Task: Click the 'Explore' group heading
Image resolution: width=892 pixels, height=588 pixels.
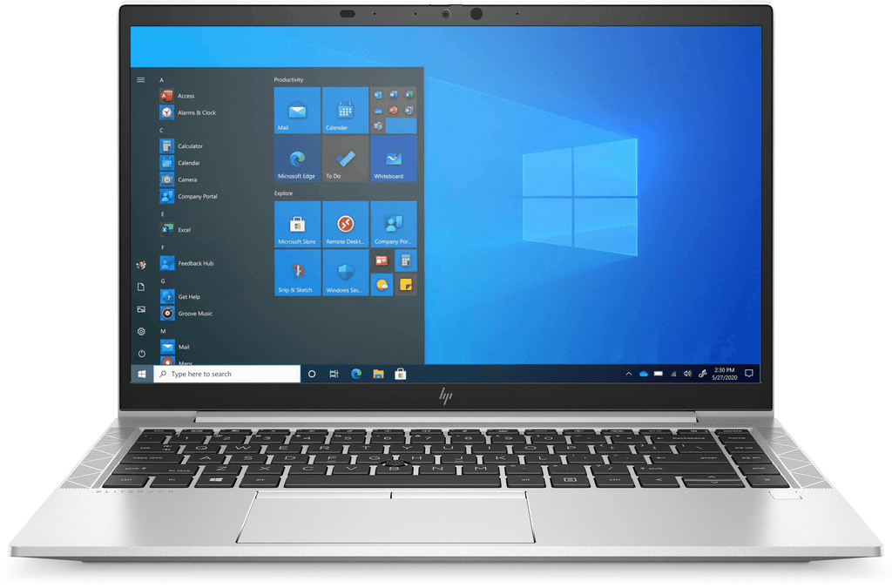Action: point(283,193)
